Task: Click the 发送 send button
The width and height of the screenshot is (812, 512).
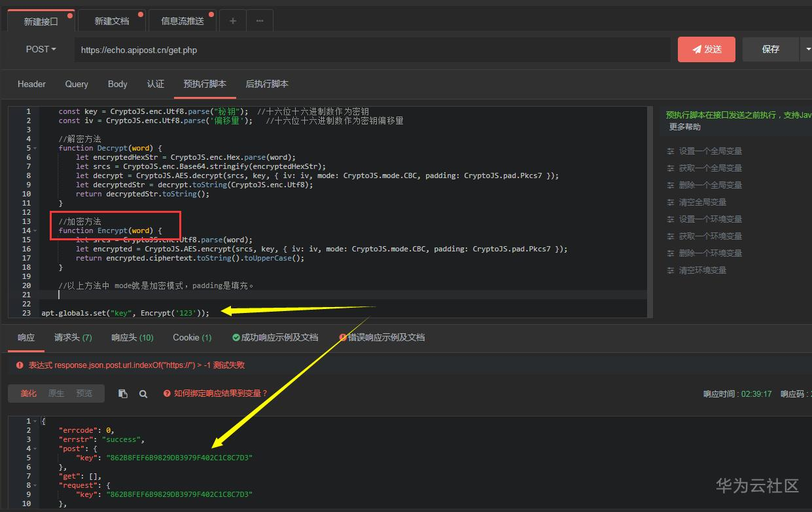Action: [x=707, y=49]
